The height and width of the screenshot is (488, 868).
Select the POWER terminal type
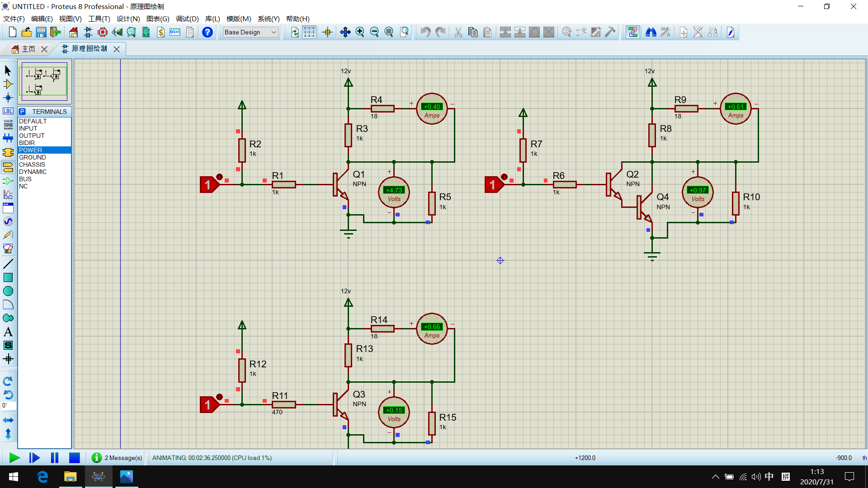click(44, 150)
